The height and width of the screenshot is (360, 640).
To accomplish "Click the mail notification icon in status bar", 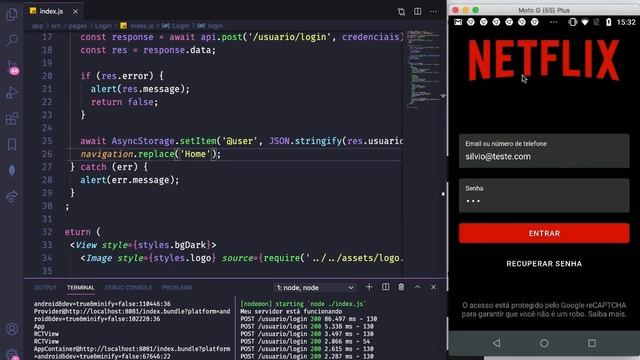I will 458,22.
